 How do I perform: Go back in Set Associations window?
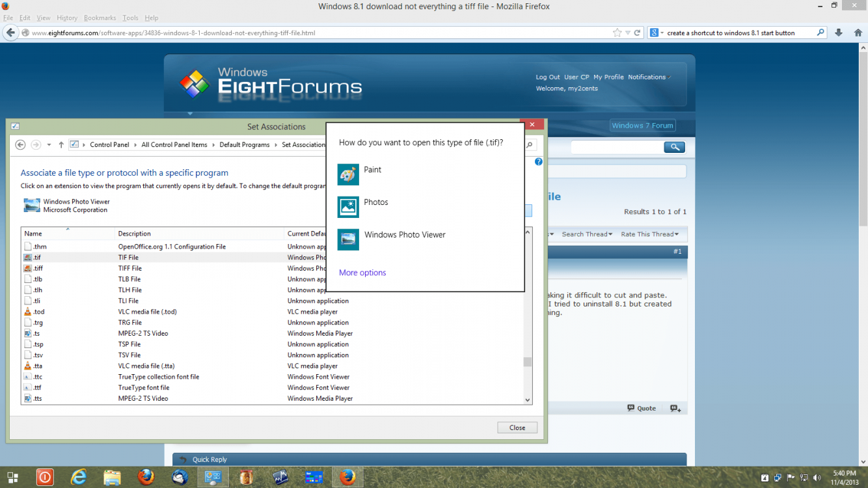20,144
